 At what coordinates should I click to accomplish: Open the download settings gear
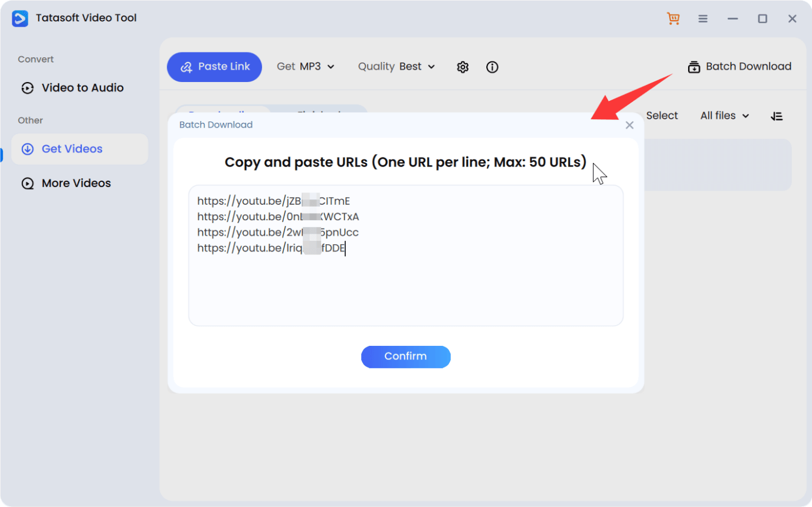(x=463, y=67)
